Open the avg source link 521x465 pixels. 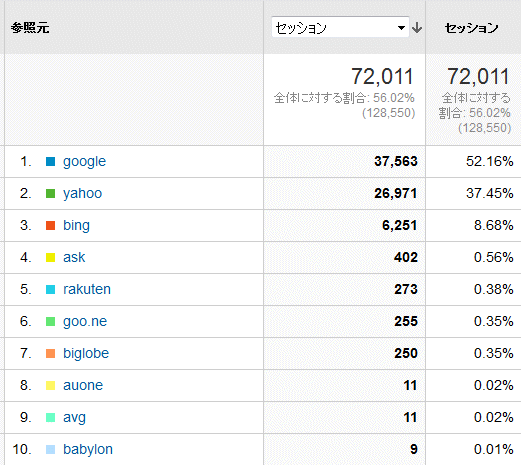(74, 418)
